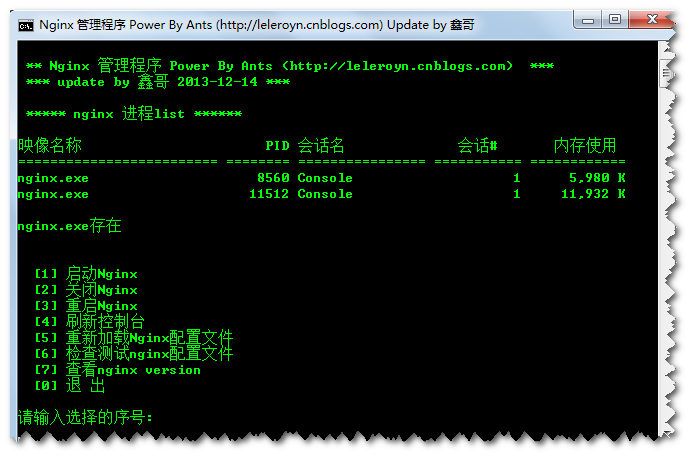Click the window title text 'Nginx 管理程序 Power By Ants'
Viewport: 694px width, 459px height.
pos(126,25)
